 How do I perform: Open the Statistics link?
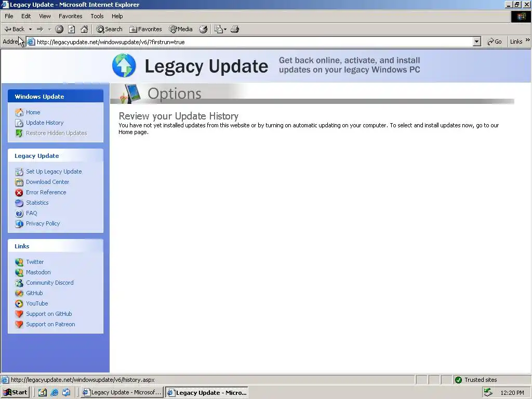pos(37,203)
